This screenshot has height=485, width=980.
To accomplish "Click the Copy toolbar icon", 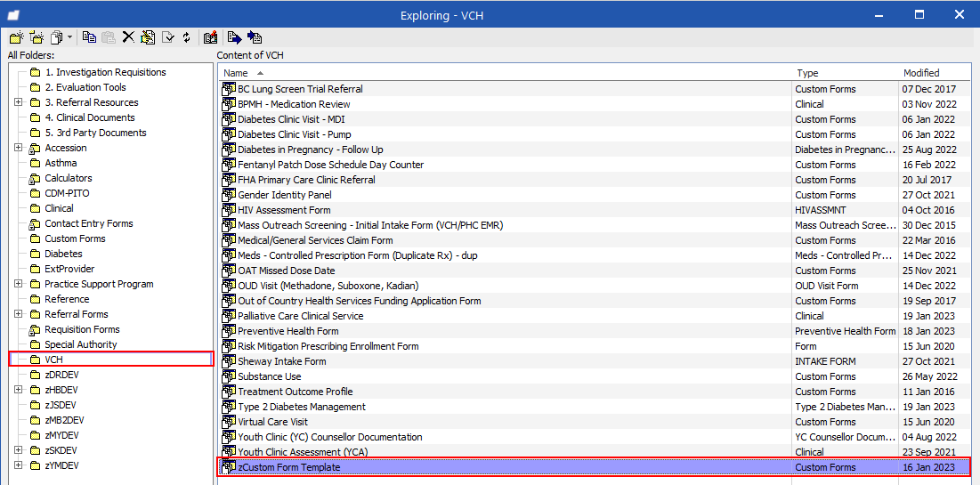I will [89, 37].
